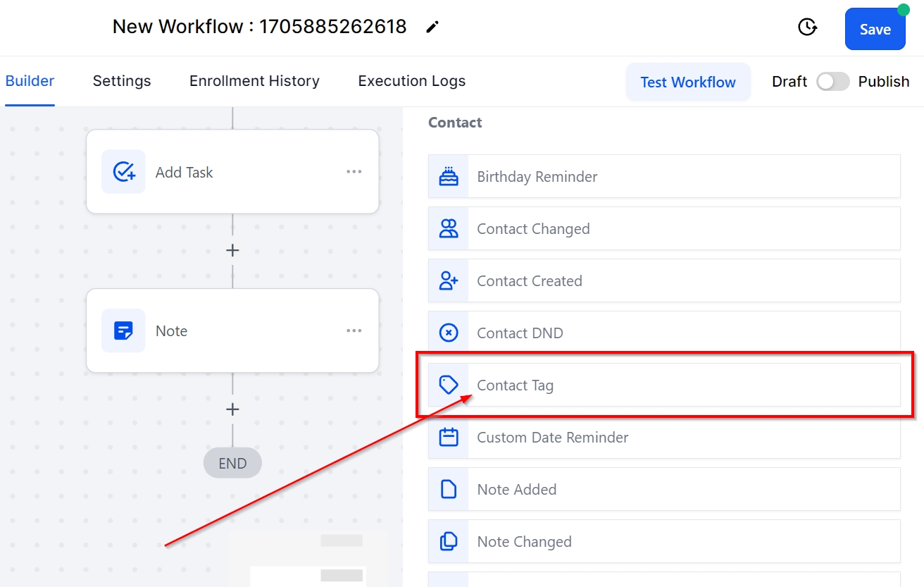
Task: Click the Note Added page icon
Action: (x=449, y=489)
